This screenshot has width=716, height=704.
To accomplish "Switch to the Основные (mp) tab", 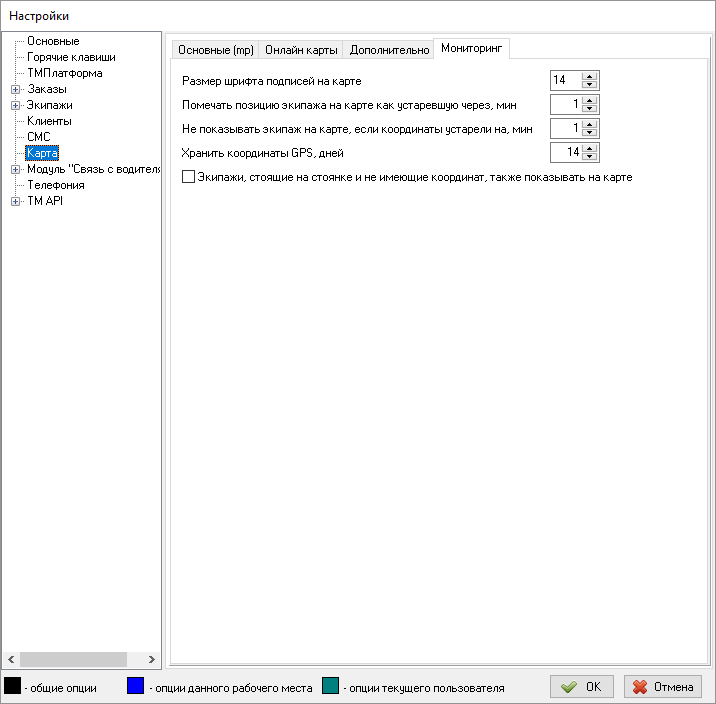I will 216,50.
